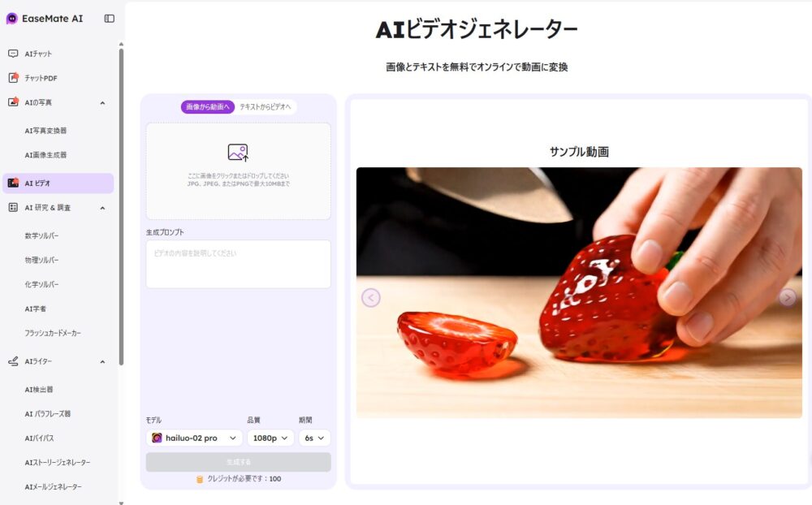Open AIチャット via its chat icon

pyautogui.click(x=13, y=54)
